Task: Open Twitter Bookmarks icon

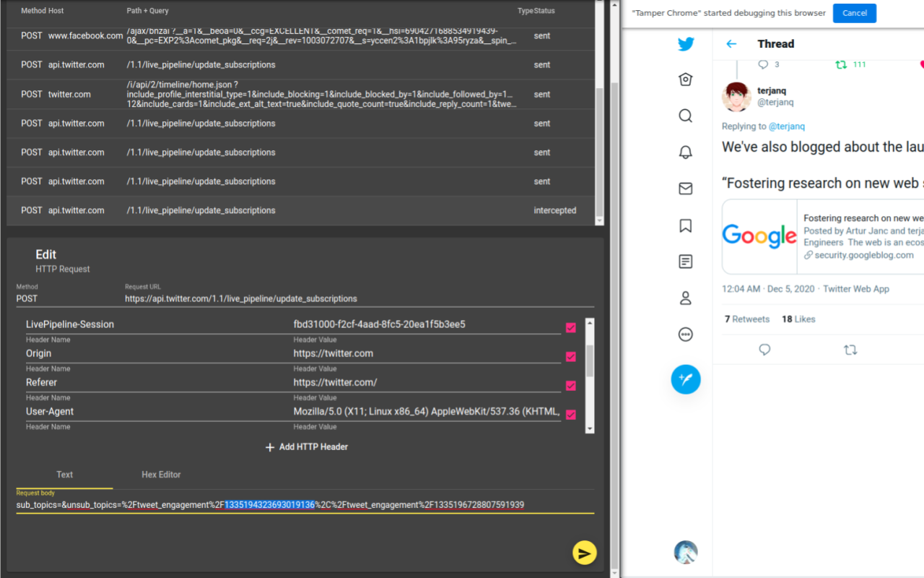Action: [686, 225]
